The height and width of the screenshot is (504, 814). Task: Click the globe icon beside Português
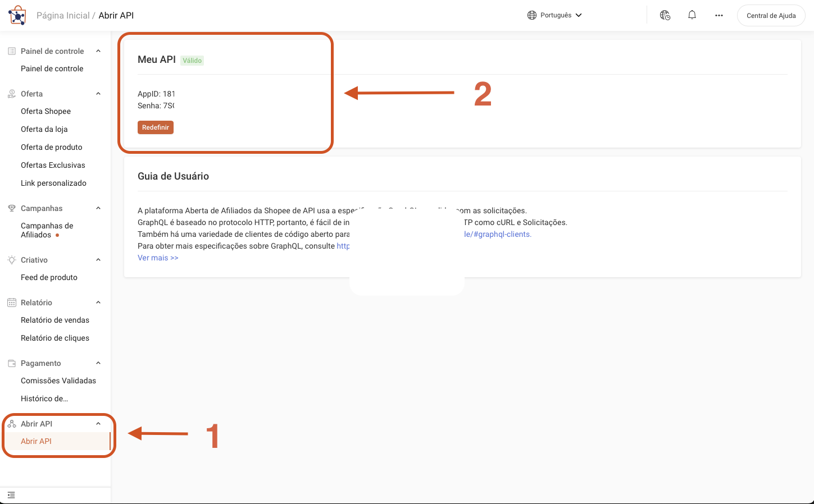[532, 15]
